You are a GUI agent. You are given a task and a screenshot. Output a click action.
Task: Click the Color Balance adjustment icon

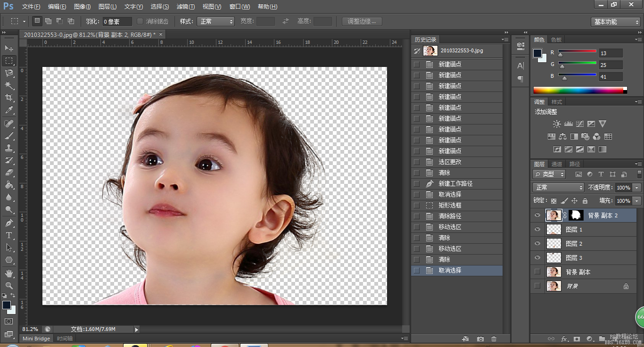pyautogui.click(x=562, y=137)
